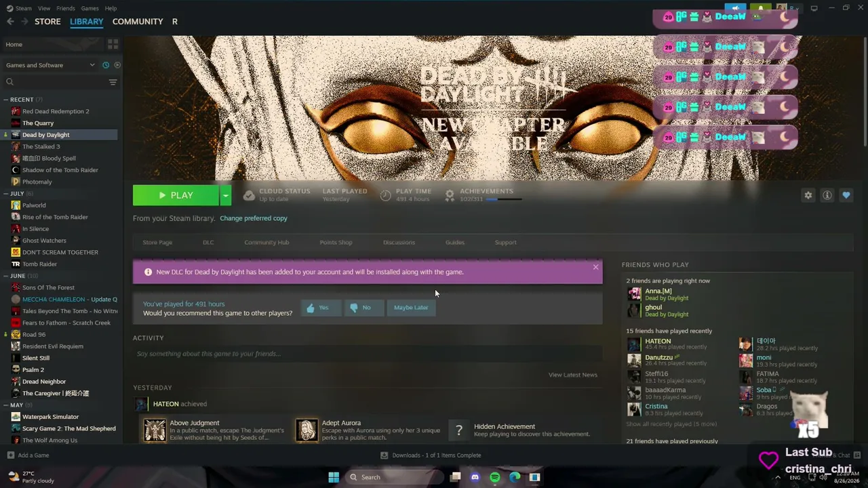Open friend Anna.[M] avatar
868x488 pixels.
click(x=634, y=294)
